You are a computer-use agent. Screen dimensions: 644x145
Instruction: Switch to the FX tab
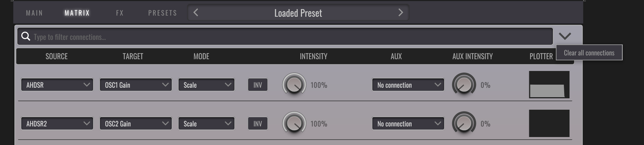click(120, 13)
